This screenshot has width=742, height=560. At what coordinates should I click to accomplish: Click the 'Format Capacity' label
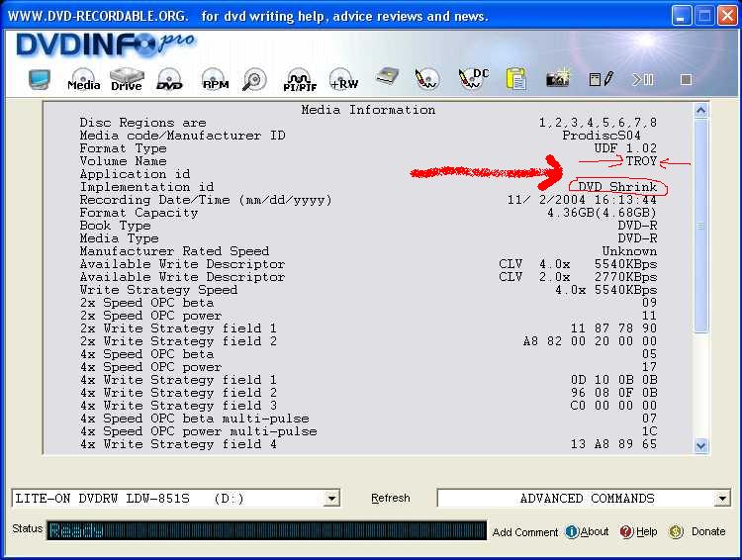(x=139, y=213)
